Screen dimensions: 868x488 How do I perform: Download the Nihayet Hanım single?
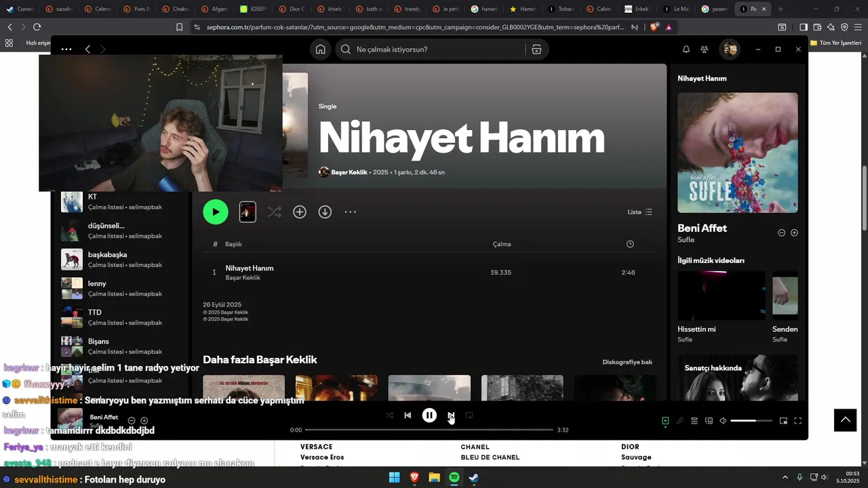tap(325, 212)
